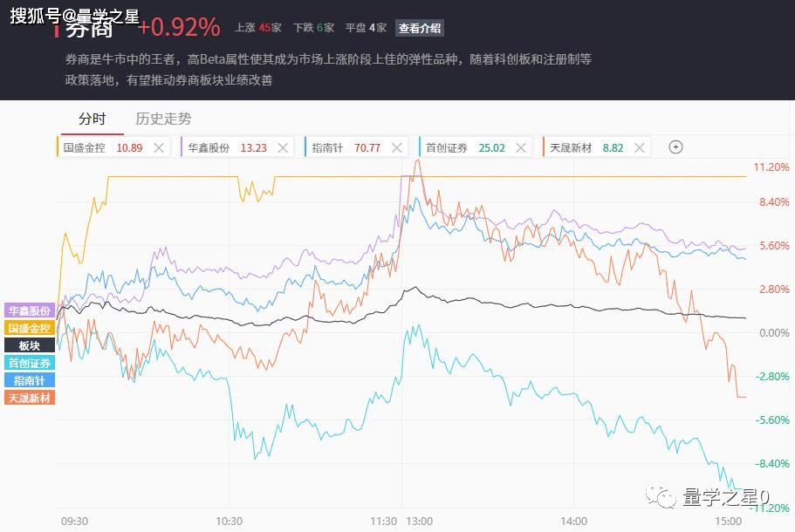Toggle the 指南针 legend label

tap(30, 380)
